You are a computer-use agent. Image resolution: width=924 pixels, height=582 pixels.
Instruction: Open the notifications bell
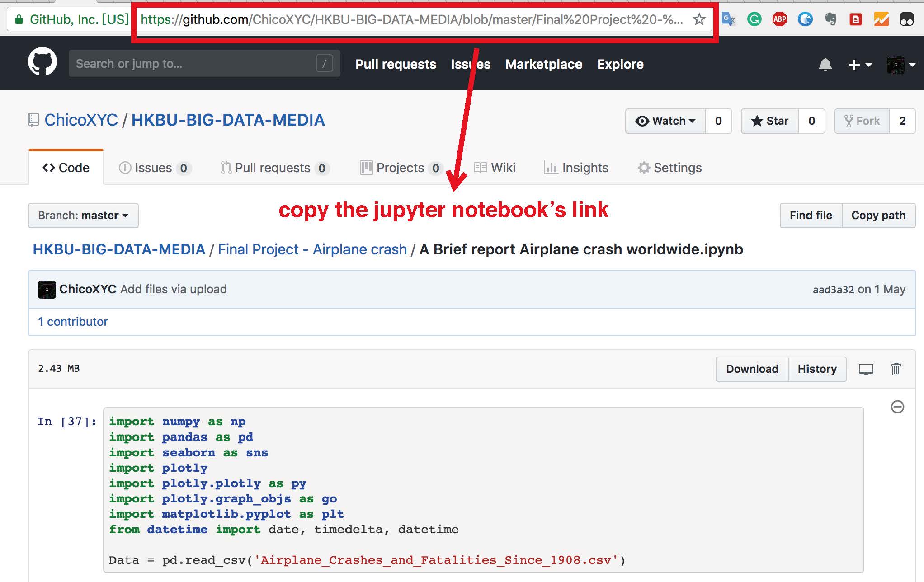pyautogui.click(x=825, y=65)
